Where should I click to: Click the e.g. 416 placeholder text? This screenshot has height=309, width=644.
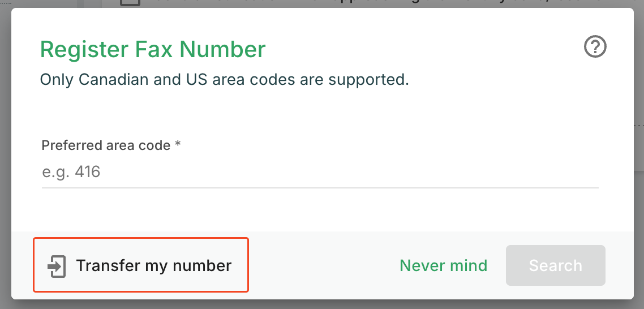pos(71,172)
